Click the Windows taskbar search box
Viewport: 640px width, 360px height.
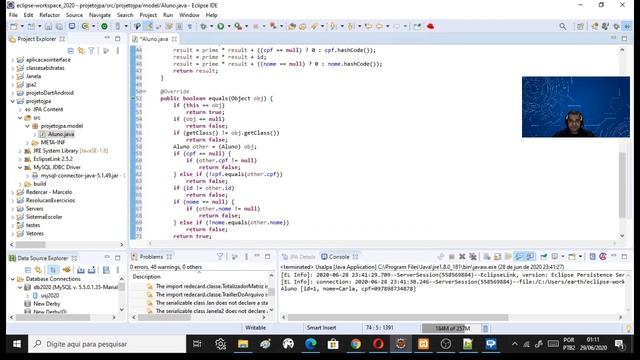tap(107, 344)
